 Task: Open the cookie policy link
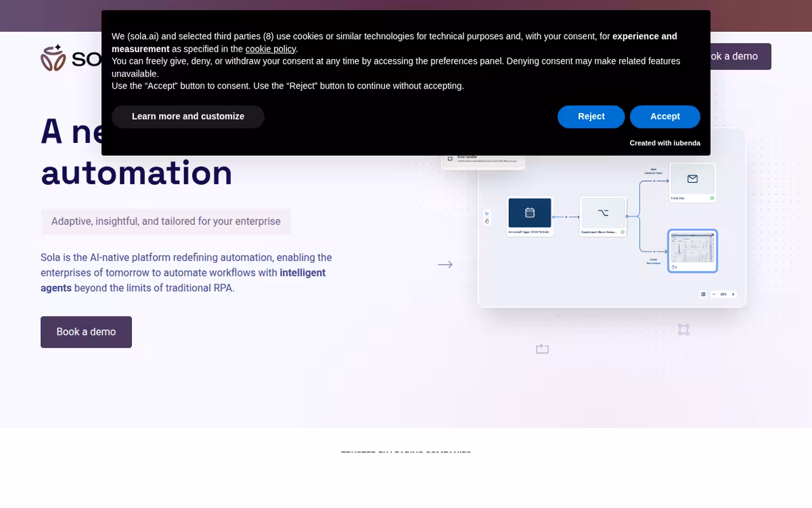click(x=271, y=49)
